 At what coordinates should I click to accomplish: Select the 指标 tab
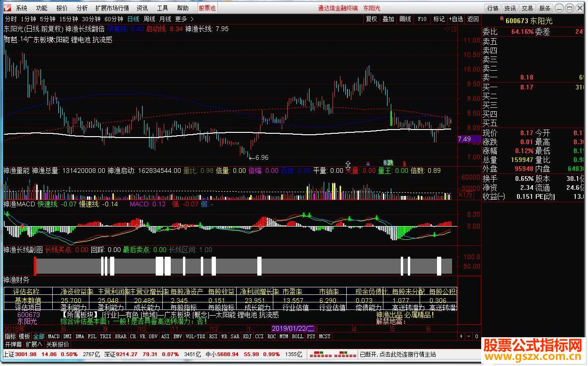click(x=10, y=336)
